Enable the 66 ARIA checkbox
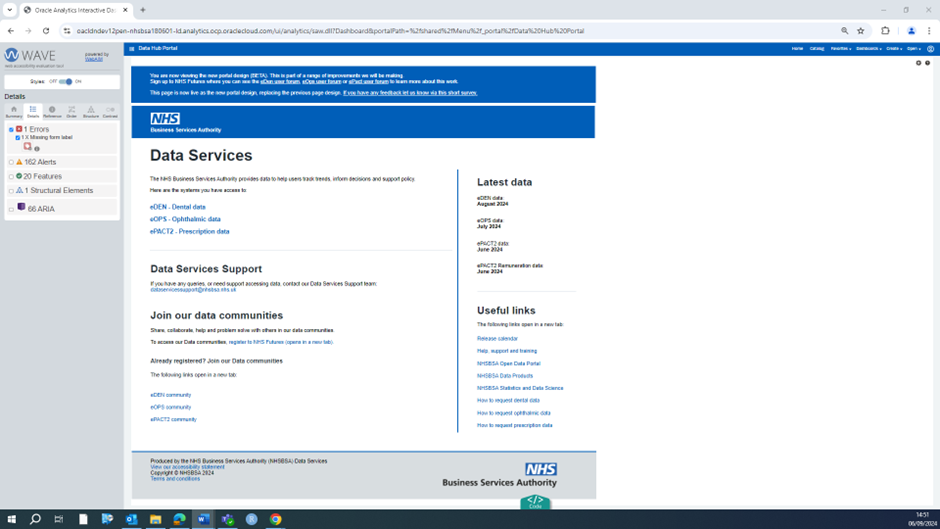The width and height of the screenshot is (940, 529). pos(11,209)
